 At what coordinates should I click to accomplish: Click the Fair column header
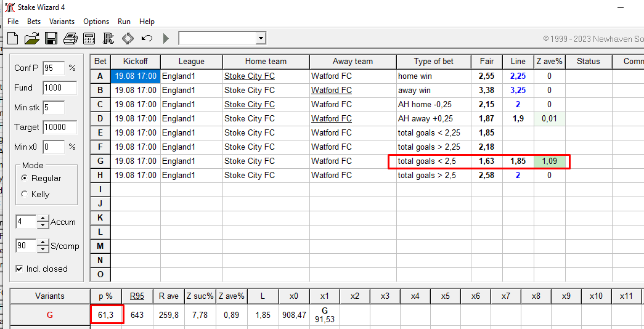coord(487,62)
